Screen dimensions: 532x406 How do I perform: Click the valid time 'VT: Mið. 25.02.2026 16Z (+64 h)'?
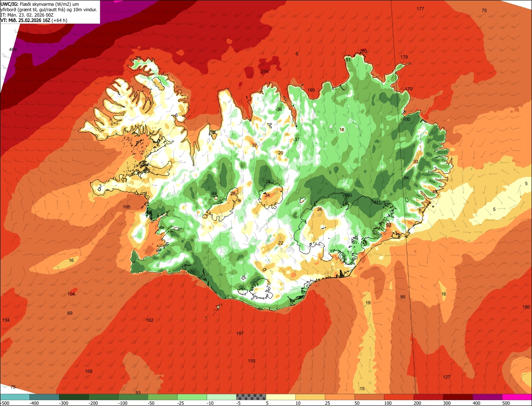coord(34,20)
